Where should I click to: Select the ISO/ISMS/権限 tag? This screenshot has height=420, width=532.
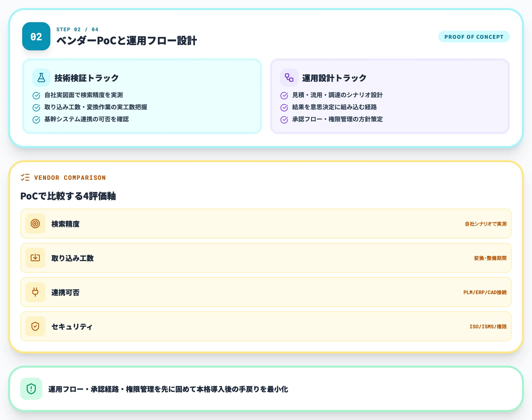pos(488,327)
